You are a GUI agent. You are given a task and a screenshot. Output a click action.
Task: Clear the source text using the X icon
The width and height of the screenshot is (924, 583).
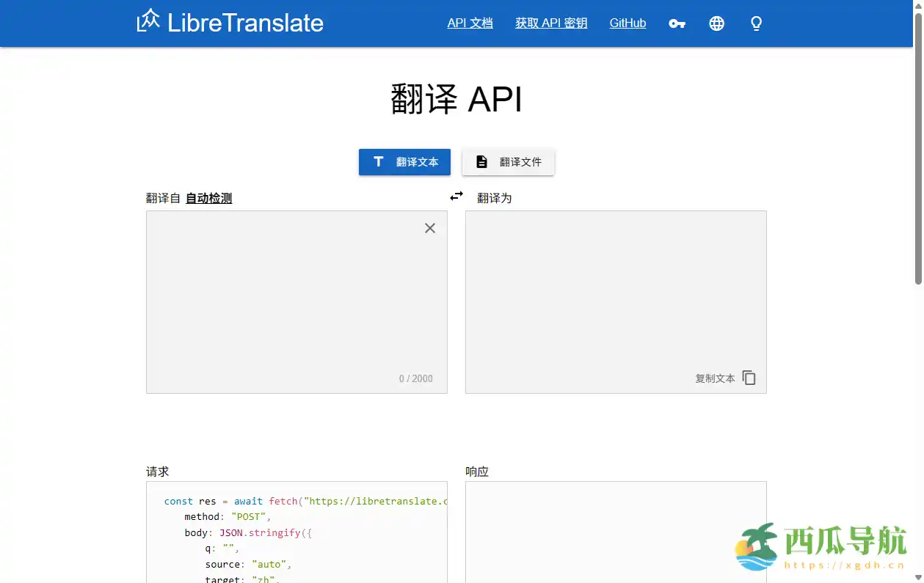tap(429, 228)
